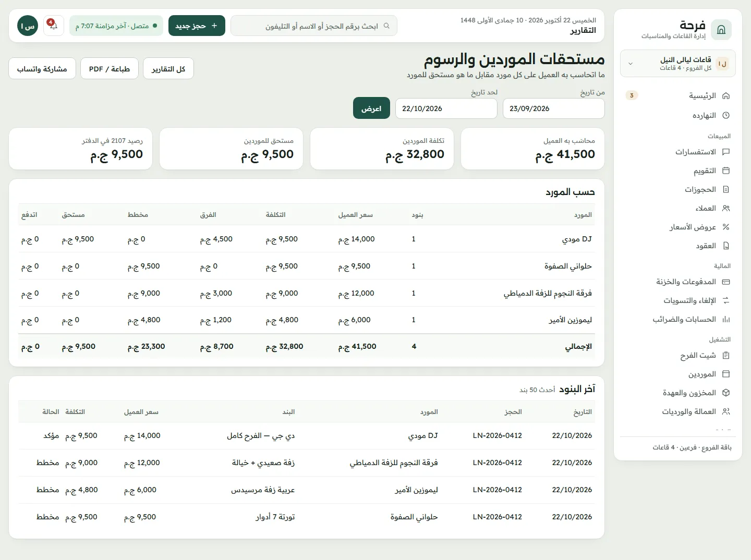Focus the booking search field
751x560 pixels.
pyautogui.click(x=314, y=26)
